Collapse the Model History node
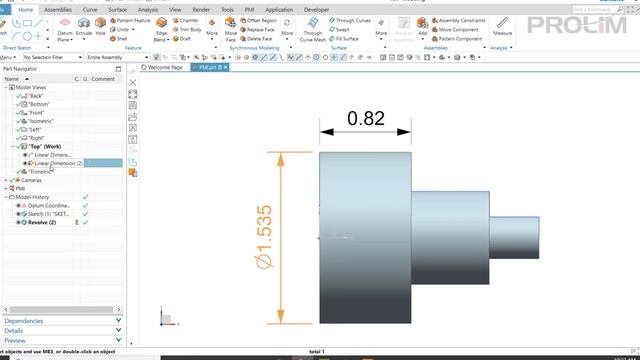 6,197
